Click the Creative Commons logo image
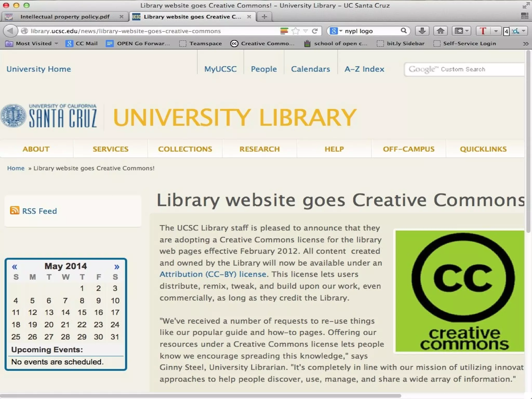 coord(459,291)
